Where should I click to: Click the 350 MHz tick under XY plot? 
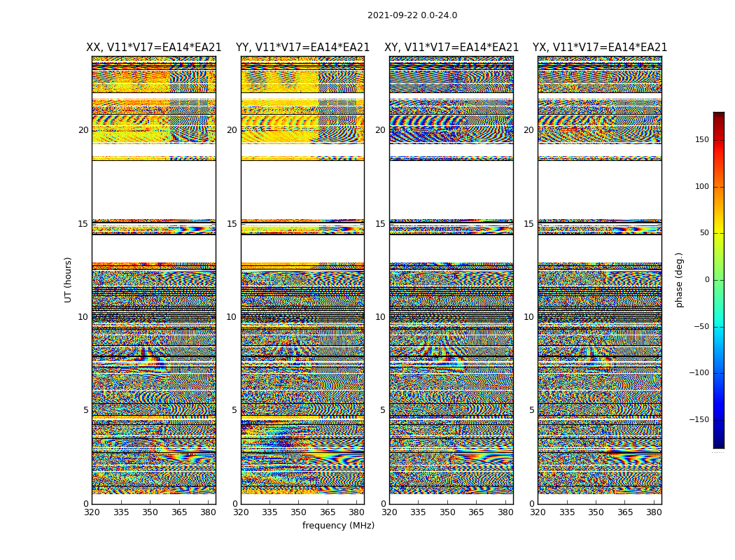point(448,512)
